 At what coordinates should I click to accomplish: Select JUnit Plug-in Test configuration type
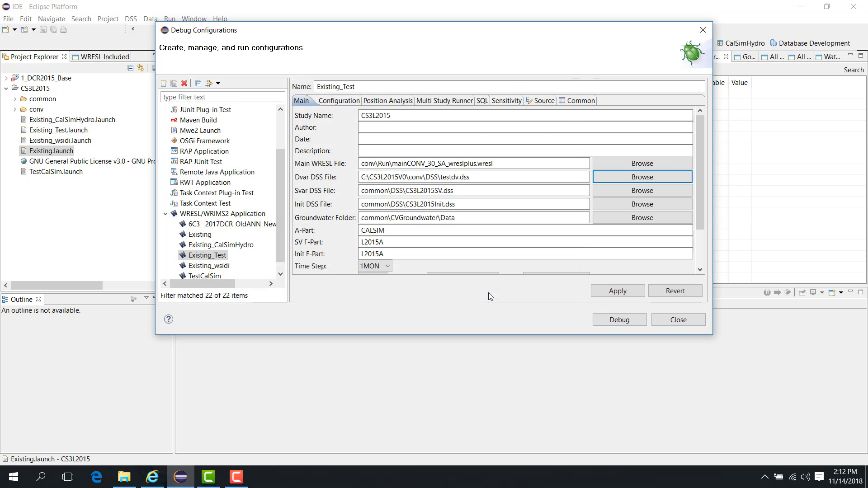tap(205, 110)
